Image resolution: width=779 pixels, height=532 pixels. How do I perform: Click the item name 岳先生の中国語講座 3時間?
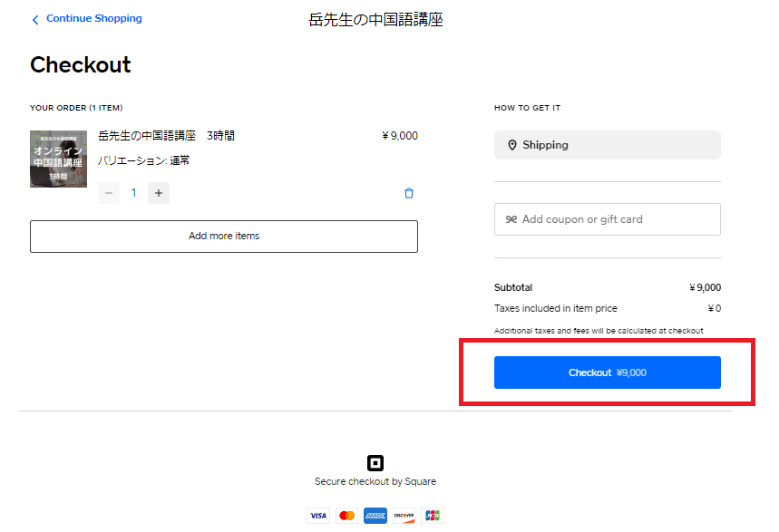tap(166, 136)
